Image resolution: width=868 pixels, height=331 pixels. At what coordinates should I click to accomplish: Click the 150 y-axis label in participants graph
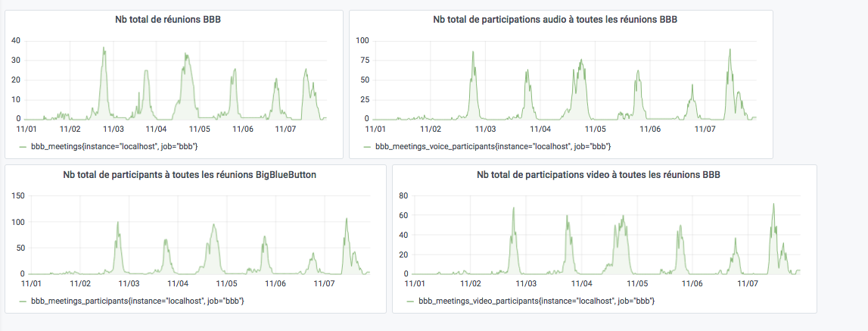[17, 196]
